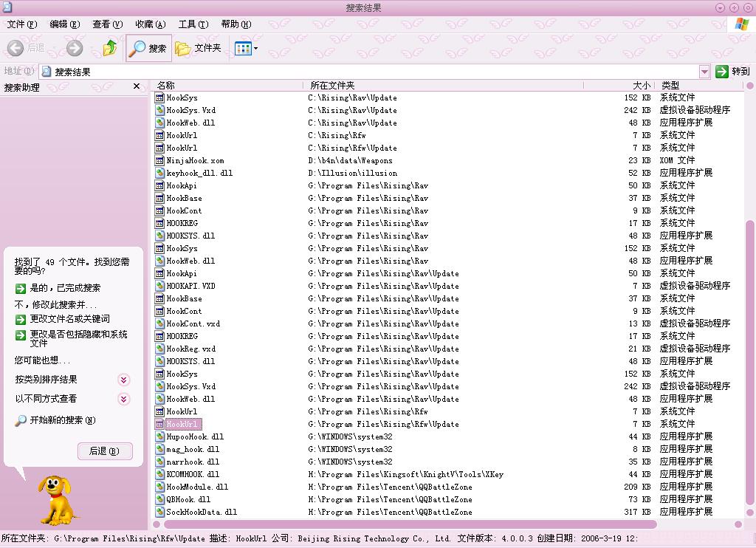The width and height of the screenshot is (756, 548).
Task: Click green arrow for 是的，已完成搜索
Action: pos(21,288)
